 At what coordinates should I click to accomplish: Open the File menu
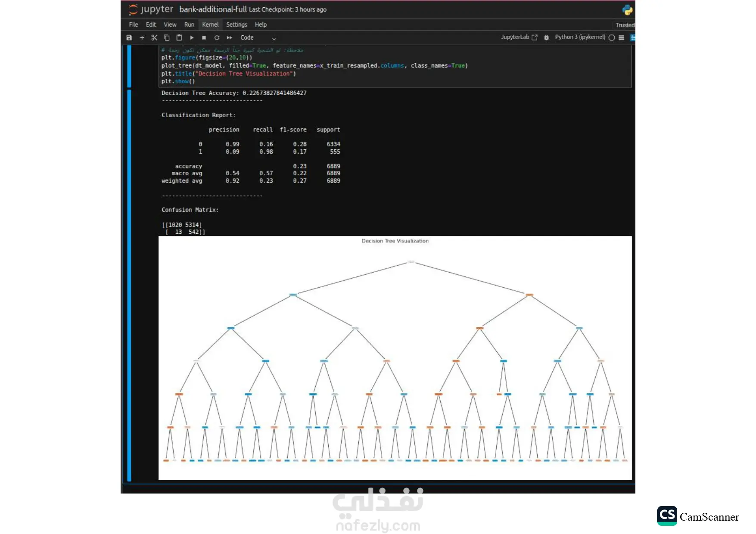coord(134,25)
